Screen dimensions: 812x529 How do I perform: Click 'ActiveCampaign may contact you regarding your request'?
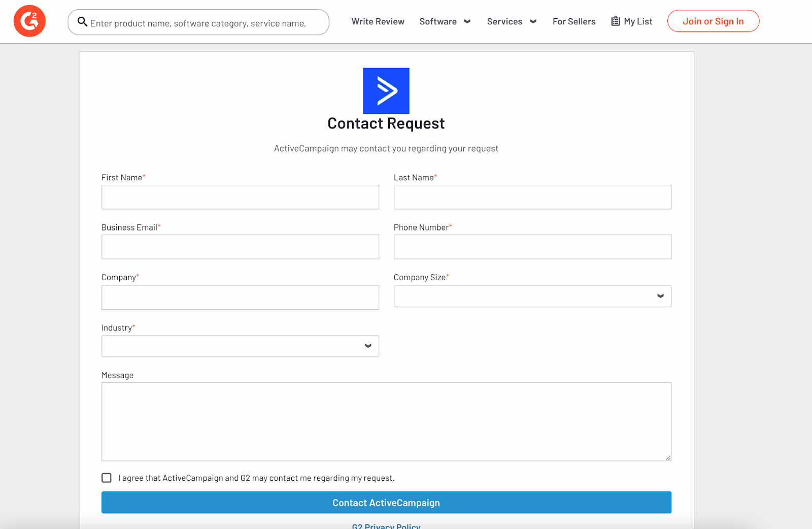(x=386, y=148)
